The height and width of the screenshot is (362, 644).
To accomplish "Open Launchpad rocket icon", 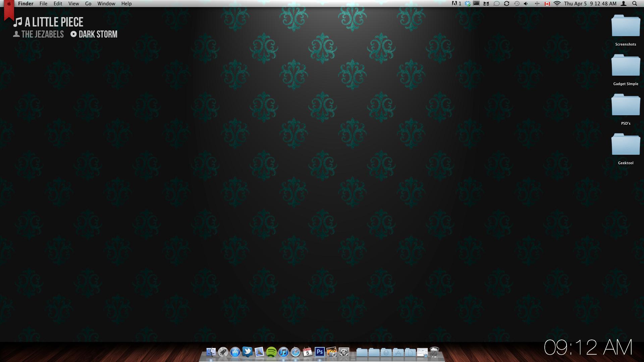I will (x=223, y=352).
